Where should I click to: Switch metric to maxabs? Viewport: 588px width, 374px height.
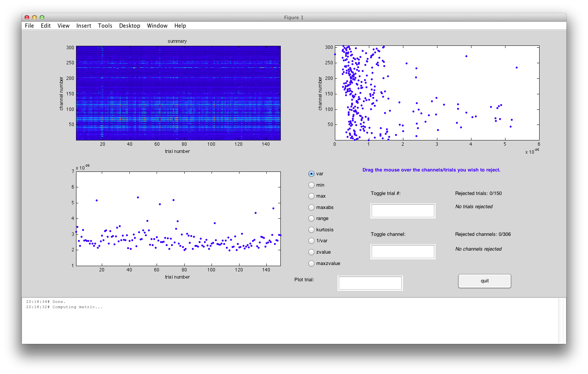click(x=311, y=207)
